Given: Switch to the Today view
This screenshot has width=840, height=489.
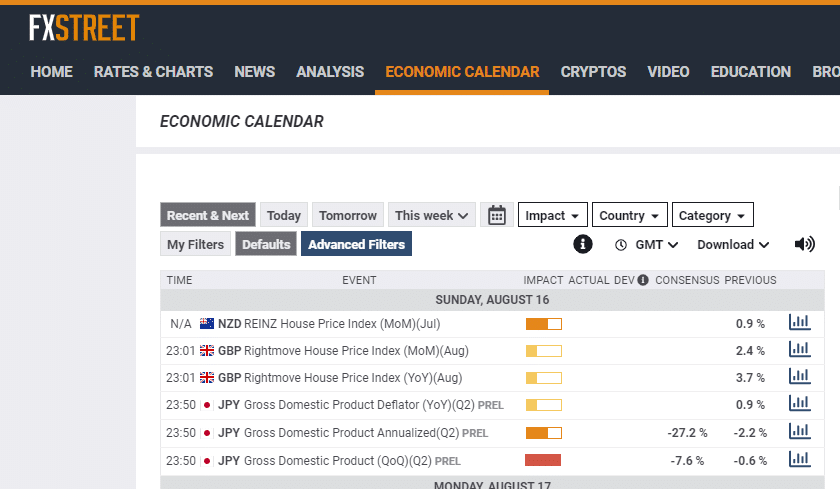Looking at the screenshot, I should tap(284, 215).
